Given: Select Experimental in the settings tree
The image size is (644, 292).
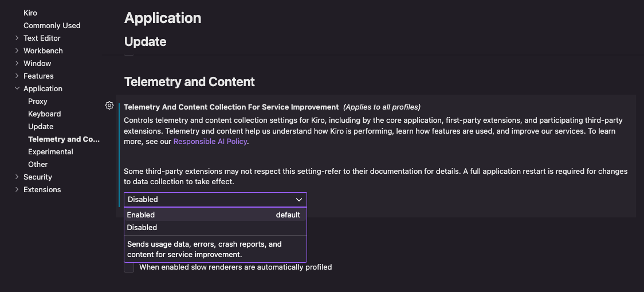Looking at the screenshot, I should coord(50,152).
